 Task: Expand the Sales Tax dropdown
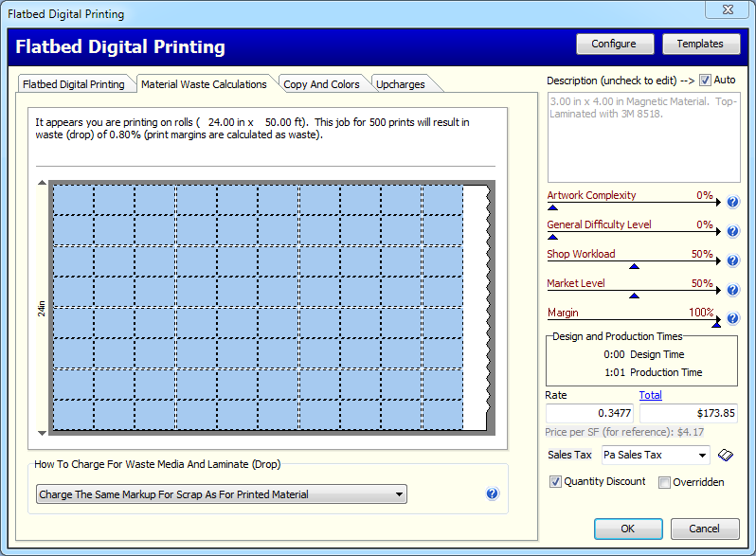tap(701, 456)
